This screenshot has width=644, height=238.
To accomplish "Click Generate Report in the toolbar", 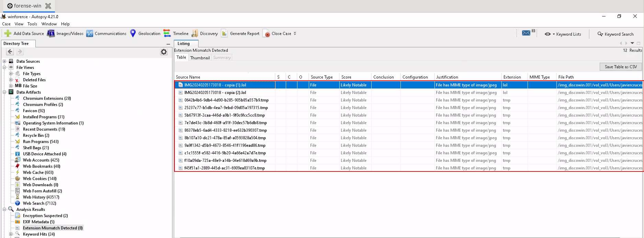I will coord(240,34).
